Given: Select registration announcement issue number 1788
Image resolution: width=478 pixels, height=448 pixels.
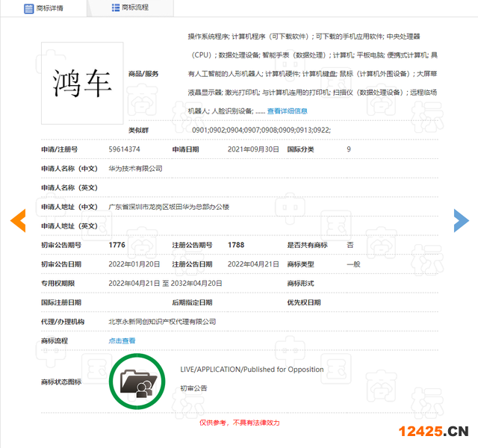Looking at the screenshot, I should (x=236, y=245).
